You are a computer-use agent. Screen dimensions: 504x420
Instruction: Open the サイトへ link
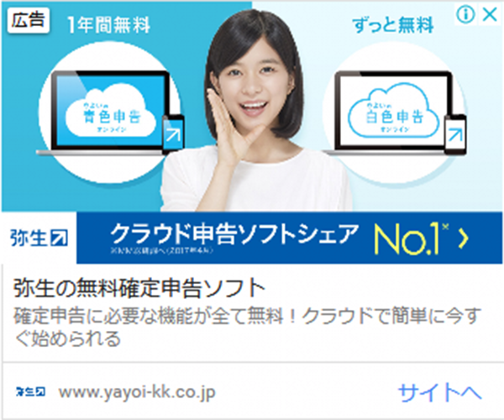pyautogui.click(x=439, y=392)
